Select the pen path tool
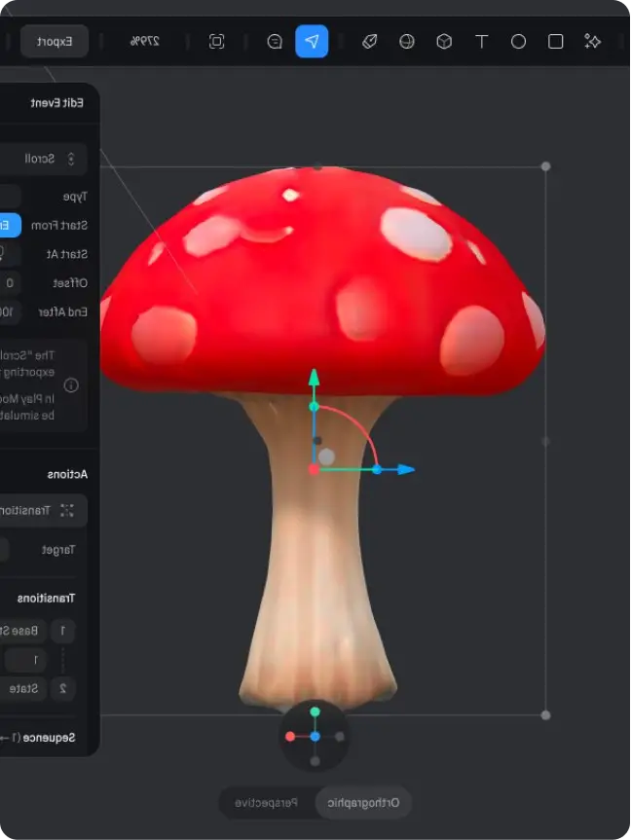This screenshot has width=631, height=840. click(370, 42)
